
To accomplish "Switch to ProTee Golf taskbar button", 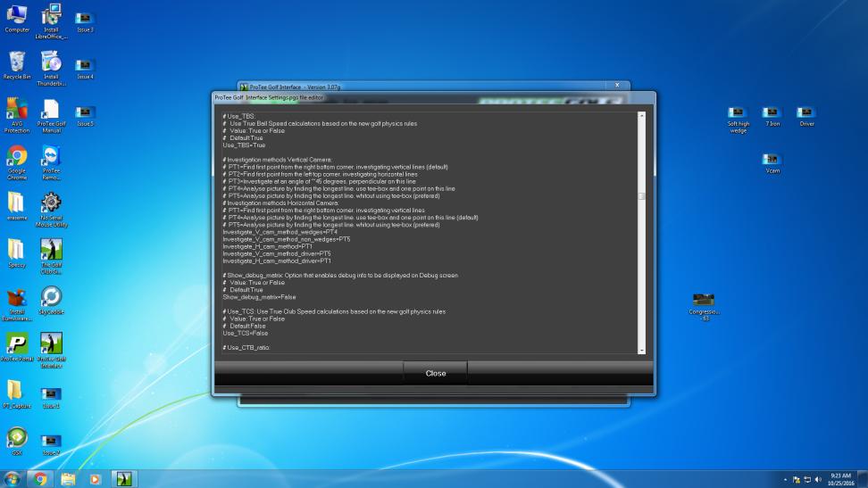I will point(124,478).
